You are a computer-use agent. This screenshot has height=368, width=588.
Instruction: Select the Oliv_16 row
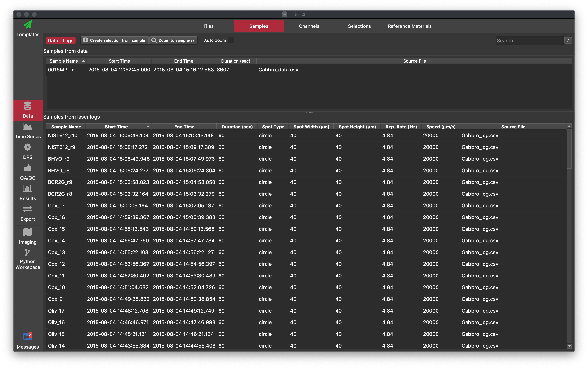306,322
